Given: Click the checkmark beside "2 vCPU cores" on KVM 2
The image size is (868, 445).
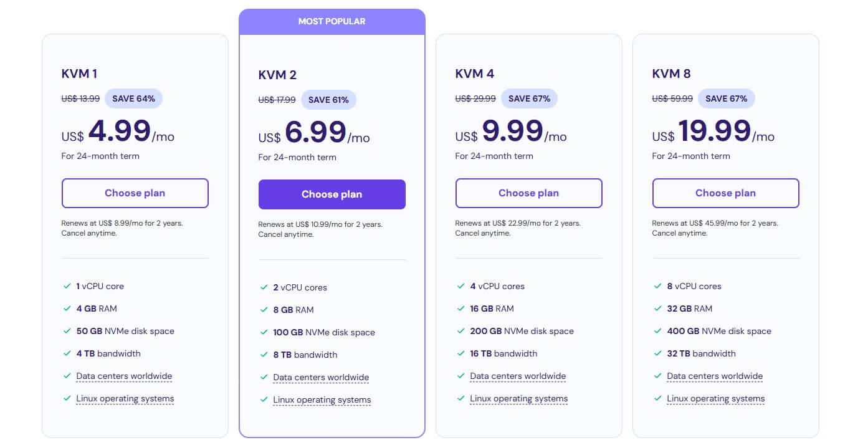Looking at the screenshot, I should click(264, 287).
